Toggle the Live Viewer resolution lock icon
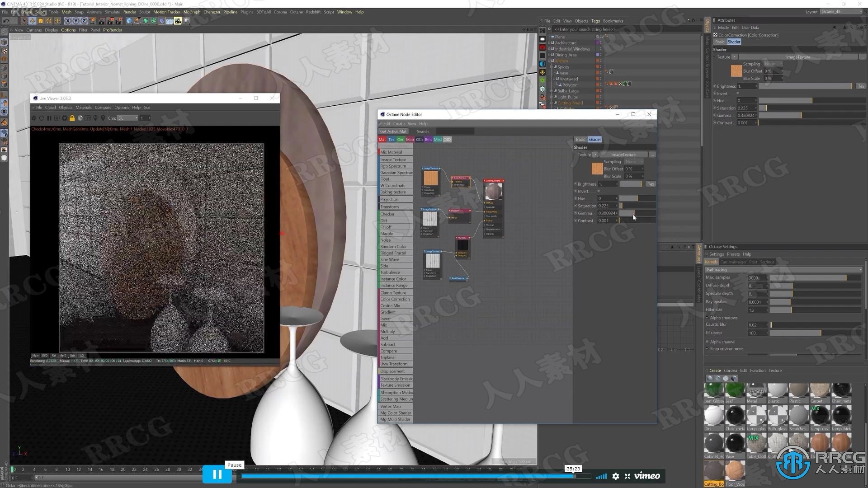 [x=72, y=118]
